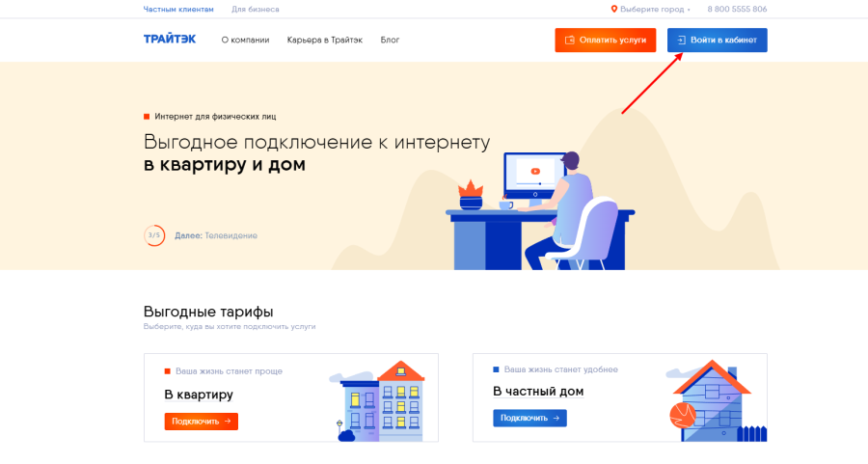This screenshot has height=464, width=868.
Task: Click the apartment building illustration
Action: click(377, 401)
